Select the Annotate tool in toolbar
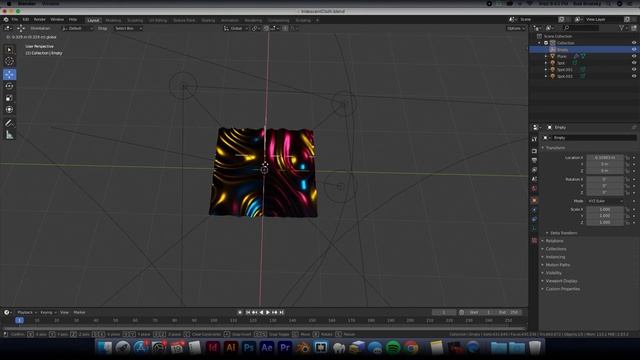640x360 pixels. coord(9,123)
